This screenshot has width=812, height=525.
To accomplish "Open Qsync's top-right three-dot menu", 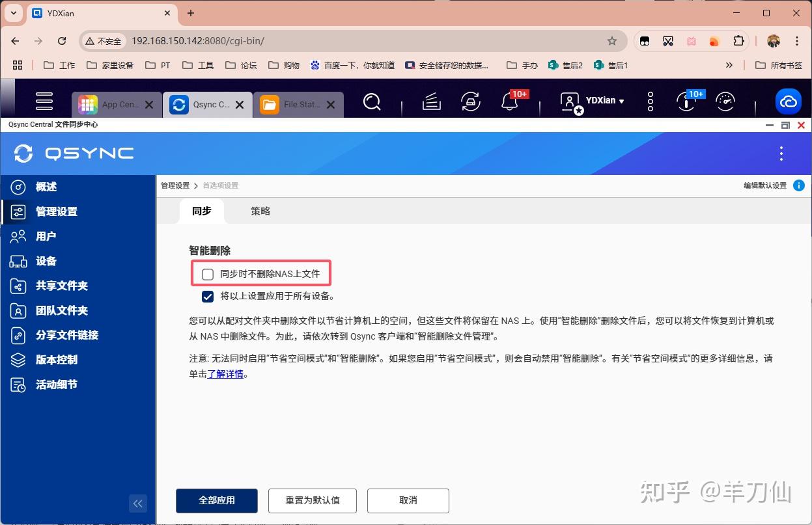I will tap(780, 152).
